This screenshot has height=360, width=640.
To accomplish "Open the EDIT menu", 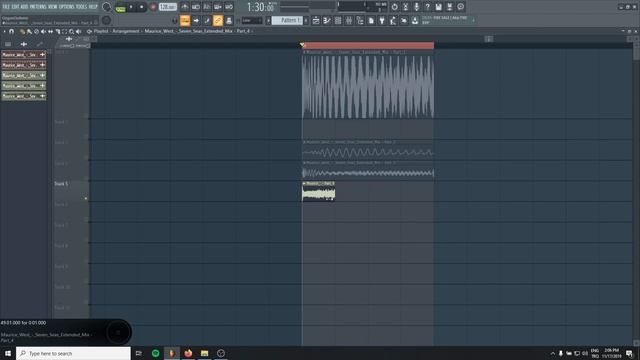I will 15,7.
